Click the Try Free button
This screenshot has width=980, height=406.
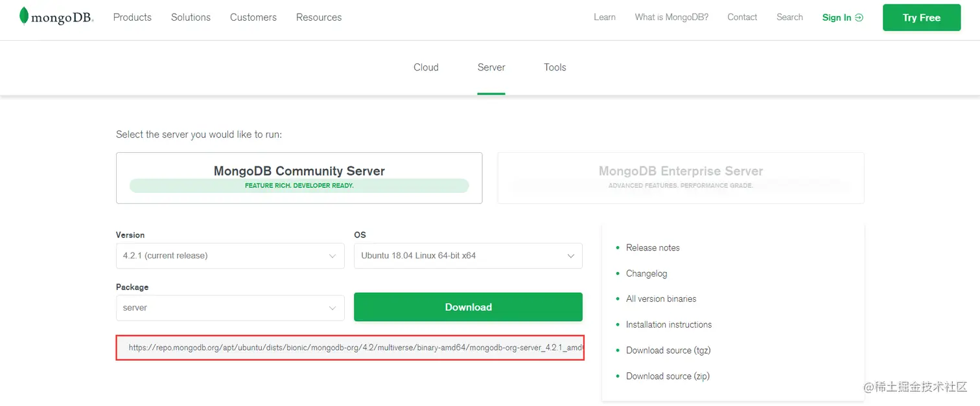click(921, 17)
